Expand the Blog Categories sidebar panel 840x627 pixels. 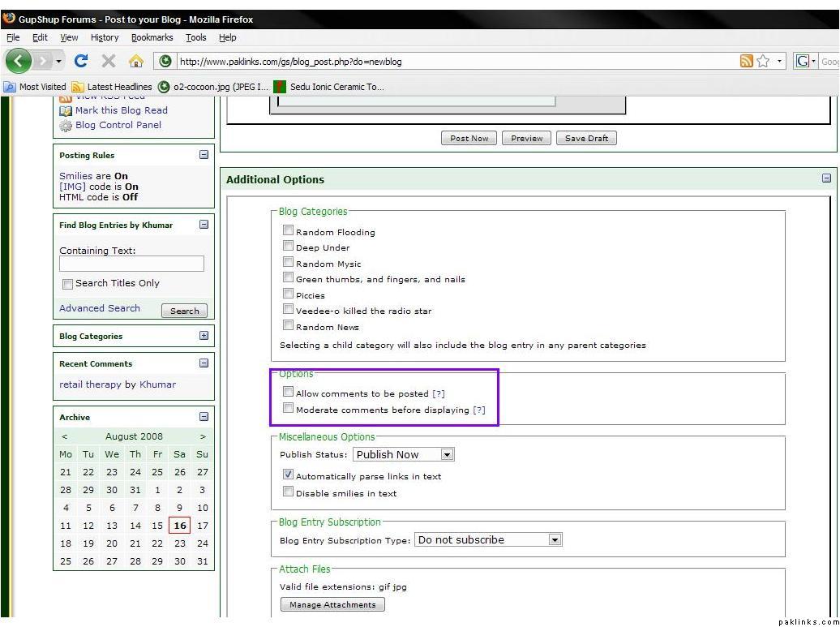tap(204, 336)
